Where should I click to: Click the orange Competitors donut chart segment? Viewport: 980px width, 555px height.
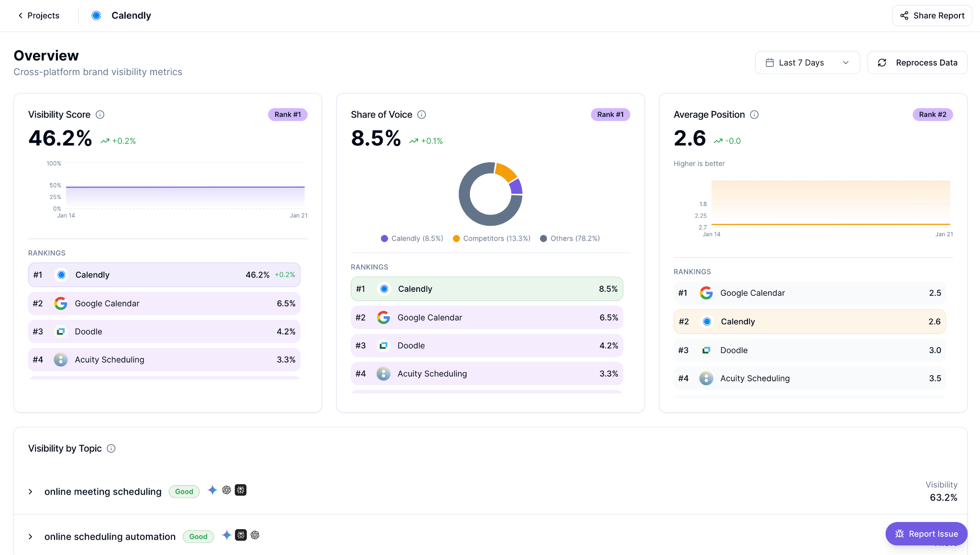click(505, 172)
